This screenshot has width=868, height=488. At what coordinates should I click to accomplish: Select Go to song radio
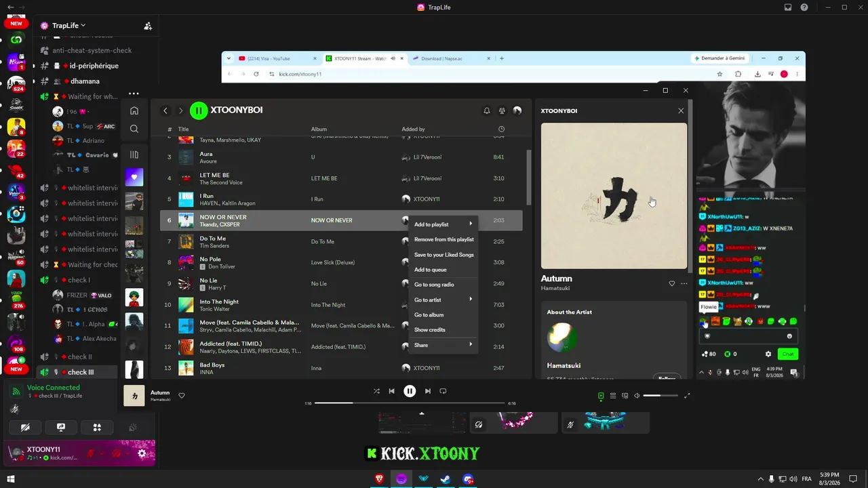pos(443,285)
